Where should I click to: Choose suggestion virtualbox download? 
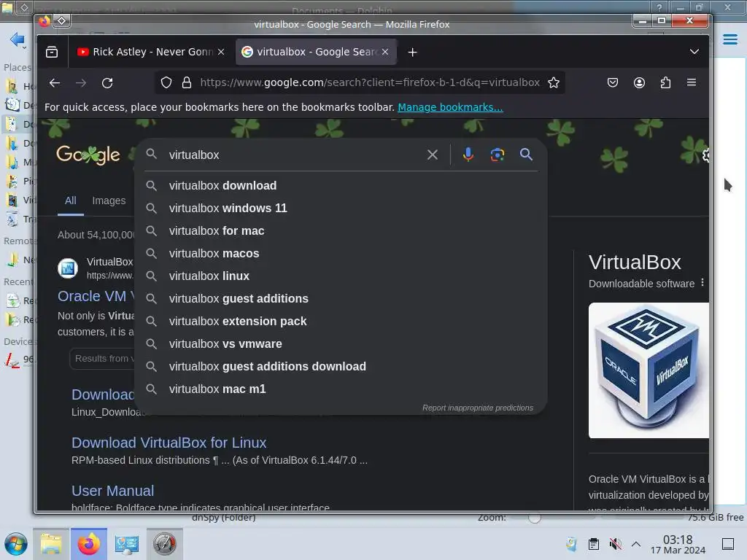pos(341,186)
